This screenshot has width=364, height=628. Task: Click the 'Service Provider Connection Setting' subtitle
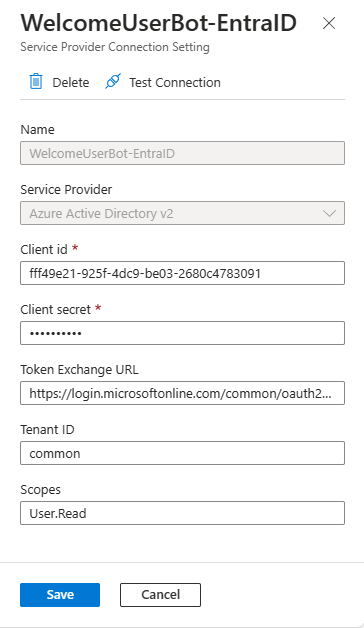115,47
